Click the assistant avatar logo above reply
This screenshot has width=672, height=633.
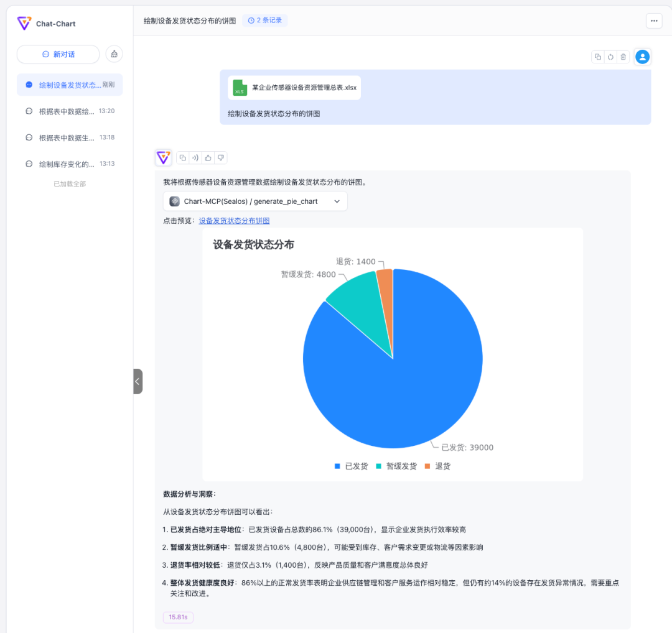(163, 157)
